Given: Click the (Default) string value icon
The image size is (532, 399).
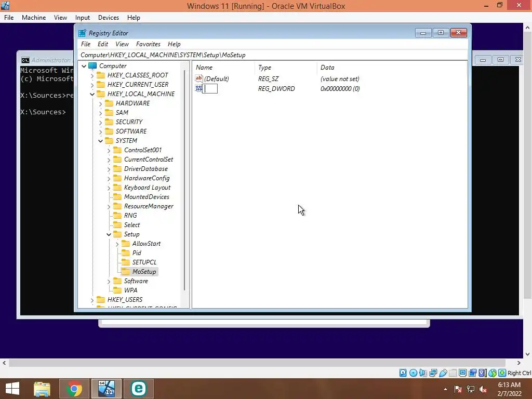Looking at the screenshot, I should click(199, 78).
